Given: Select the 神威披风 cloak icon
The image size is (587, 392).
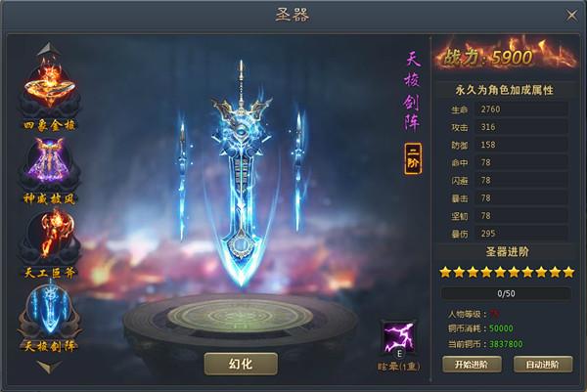Looking at the screenshot, I should (50, 163).
